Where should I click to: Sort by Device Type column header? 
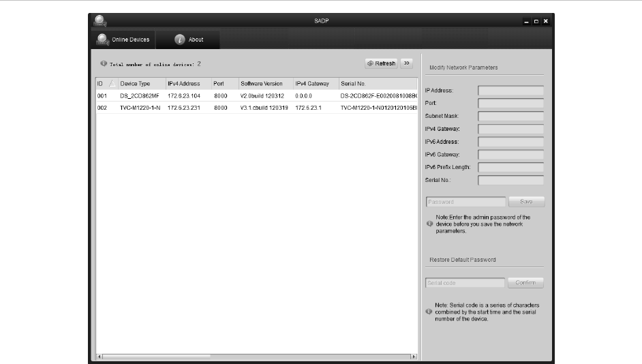pos(142,84)
